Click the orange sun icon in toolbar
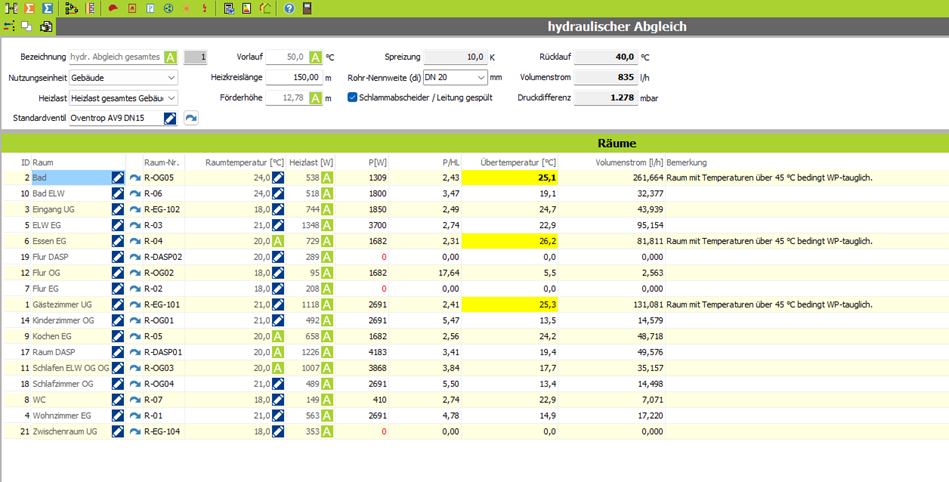Image resolution: width=949 pixels, height=482 pixels. click(186, 8)
